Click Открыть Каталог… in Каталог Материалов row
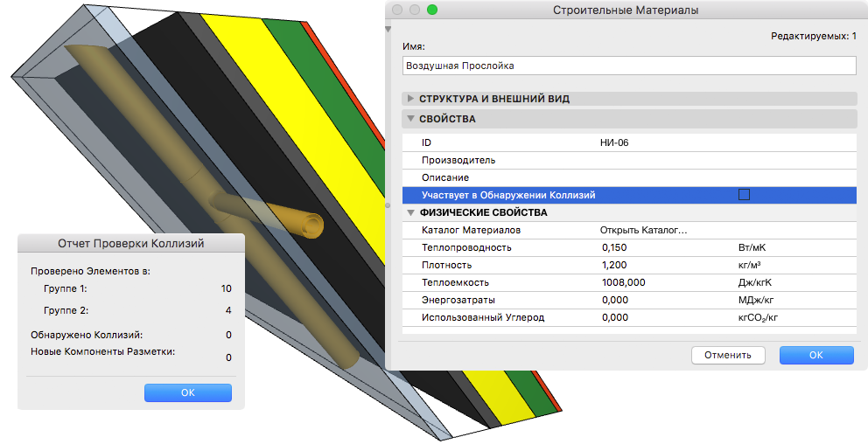Viewport: 868px width, 444px height. [643, 230]
